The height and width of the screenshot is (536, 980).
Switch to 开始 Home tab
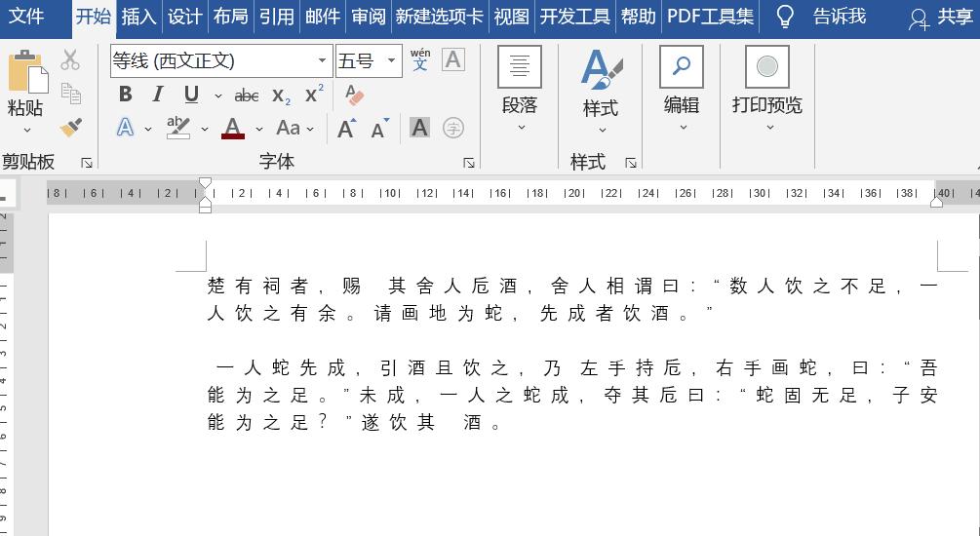click(94, 17)
